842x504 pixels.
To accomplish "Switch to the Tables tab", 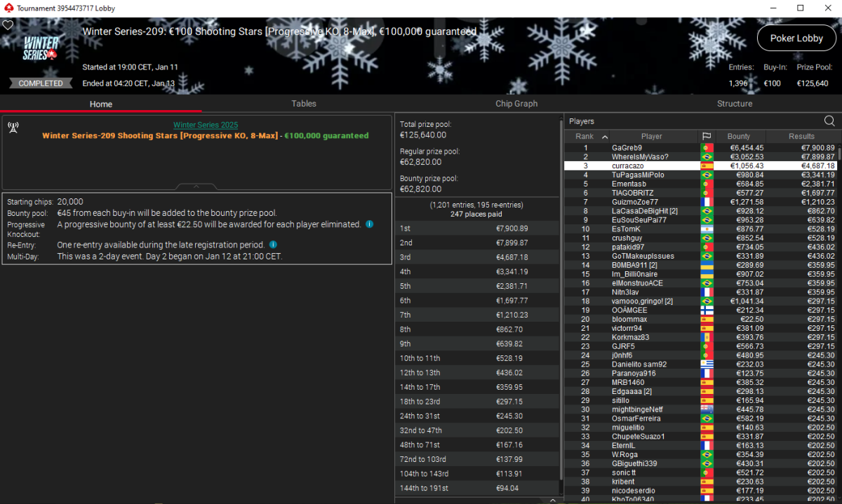I will tap(304, 104).
